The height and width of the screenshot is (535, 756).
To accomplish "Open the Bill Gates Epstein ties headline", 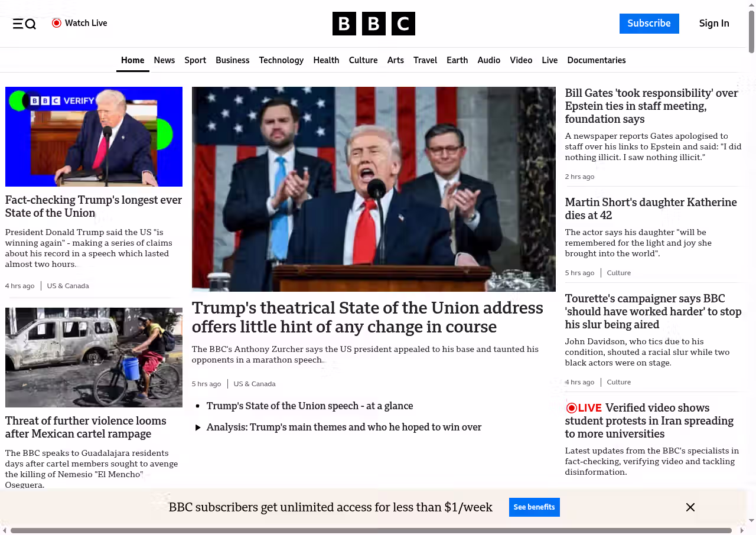I will tap(651, 106).
